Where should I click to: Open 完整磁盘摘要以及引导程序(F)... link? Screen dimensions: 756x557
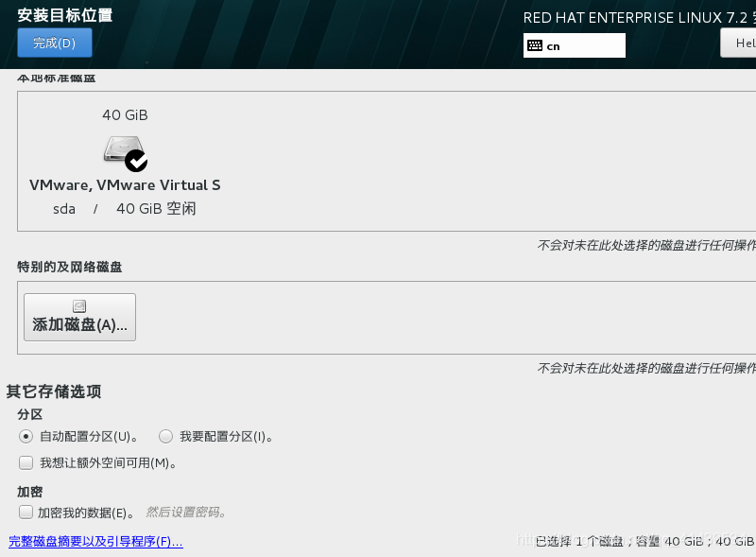[x=96, y=542]
